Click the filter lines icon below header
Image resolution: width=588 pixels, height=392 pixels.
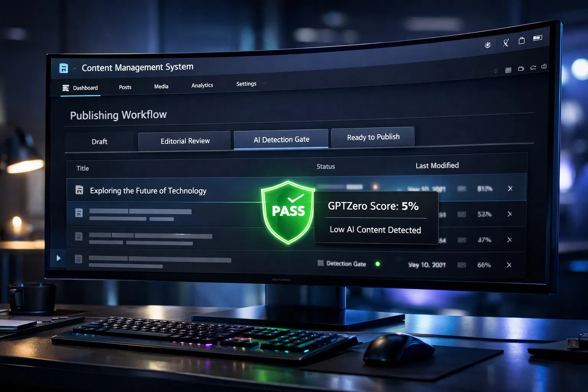click(x=495, y=71)
